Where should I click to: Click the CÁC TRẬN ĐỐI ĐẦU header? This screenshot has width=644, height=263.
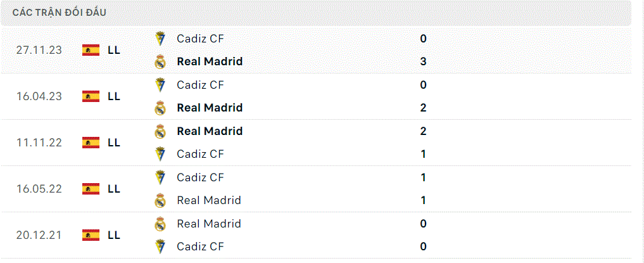(60, 12)
